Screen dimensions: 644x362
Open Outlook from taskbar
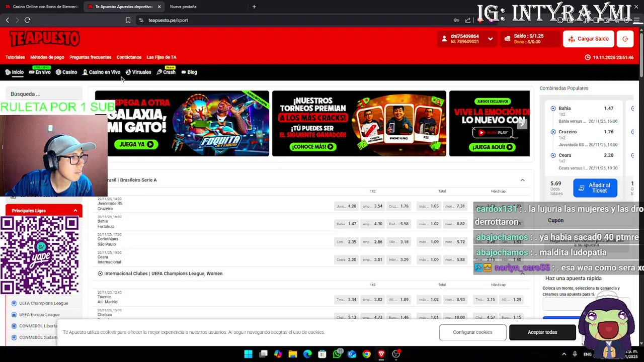click(352, 354)
